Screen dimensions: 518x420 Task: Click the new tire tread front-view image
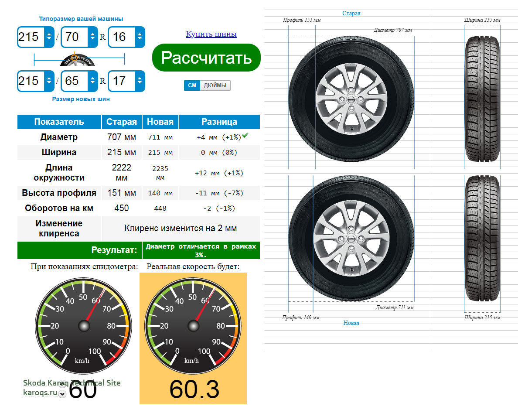[x=482, y=239]
